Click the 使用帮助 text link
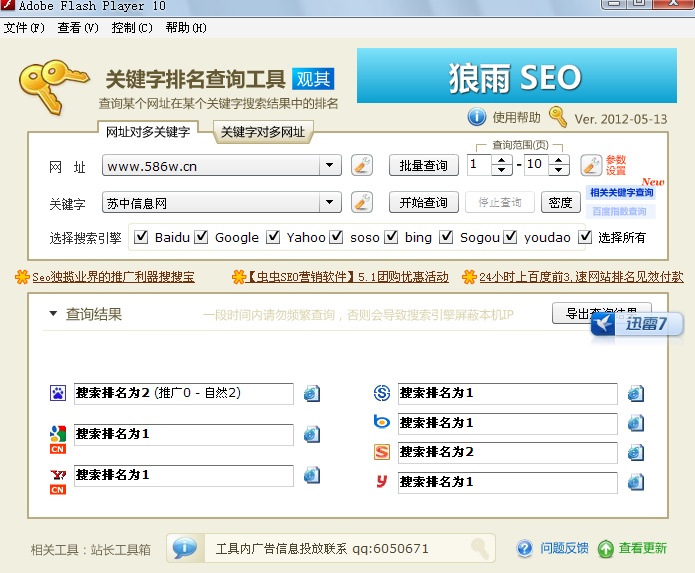Screen dimensions: 695x573 516,117
